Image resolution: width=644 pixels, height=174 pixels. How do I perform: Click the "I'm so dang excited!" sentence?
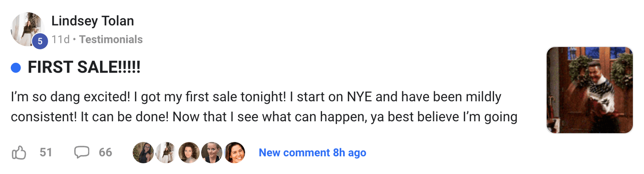point(70,97)
